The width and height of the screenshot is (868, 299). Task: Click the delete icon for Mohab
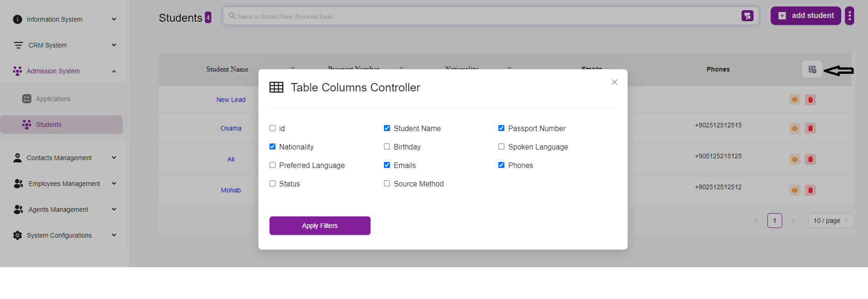tap(810, 190)
